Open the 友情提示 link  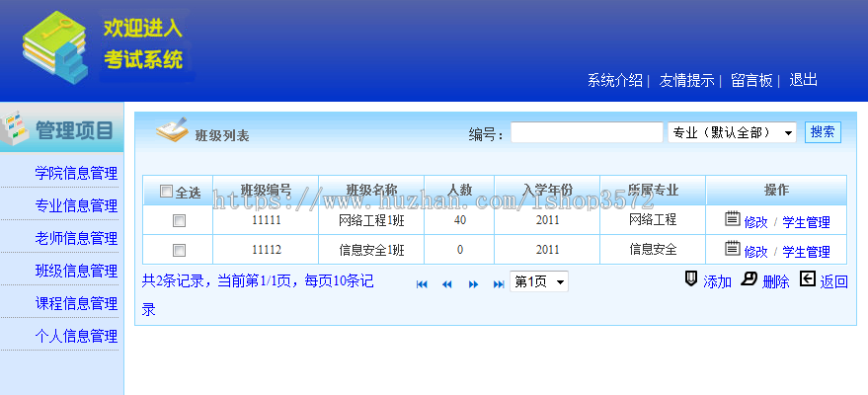tap(686, 80)
